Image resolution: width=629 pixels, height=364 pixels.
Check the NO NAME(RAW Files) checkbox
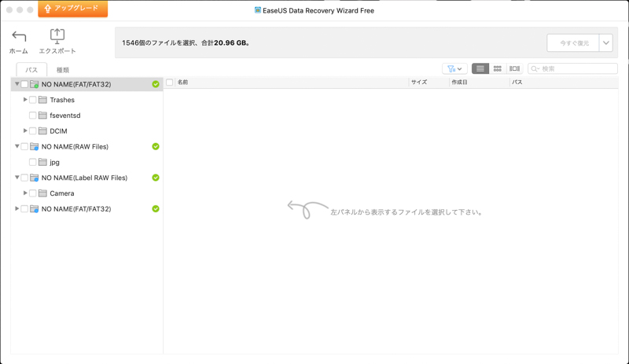pos(24,146)
